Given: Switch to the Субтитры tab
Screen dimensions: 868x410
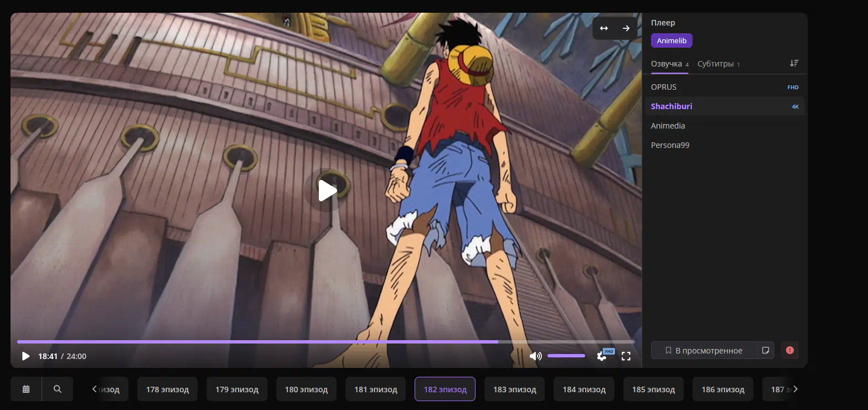Looking at the screenshot, I should [x=719, y=64].
